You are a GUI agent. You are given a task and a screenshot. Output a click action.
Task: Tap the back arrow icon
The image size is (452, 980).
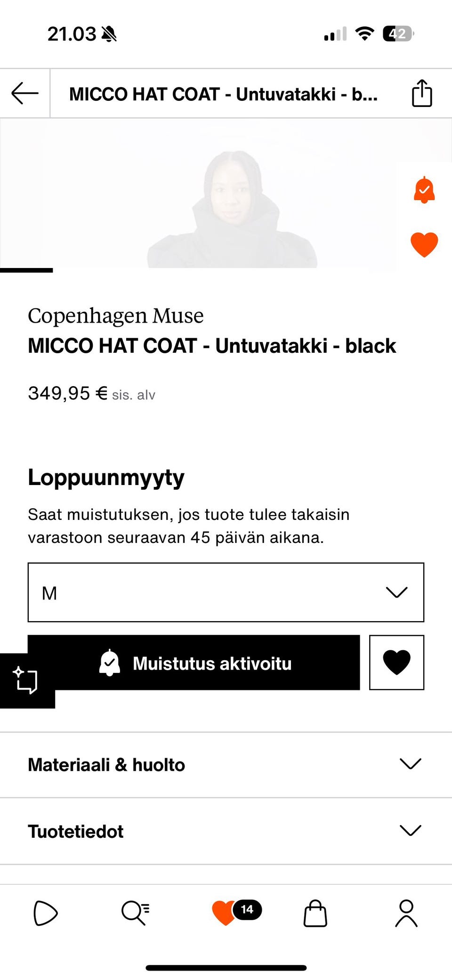25,93
